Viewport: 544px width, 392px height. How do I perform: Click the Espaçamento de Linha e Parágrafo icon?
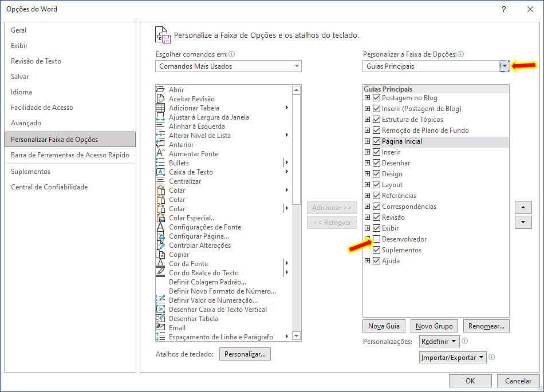[160, 337]
